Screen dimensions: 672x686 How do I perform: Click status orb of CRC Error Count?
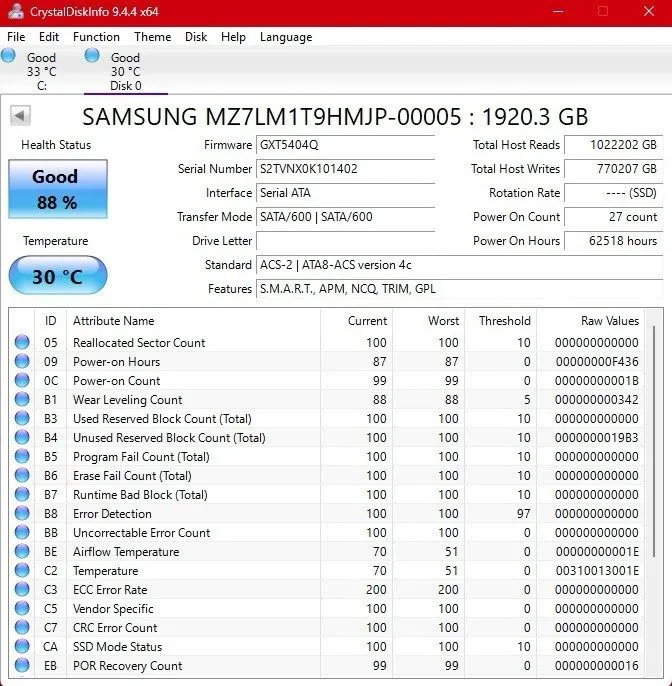coord(22,627)
